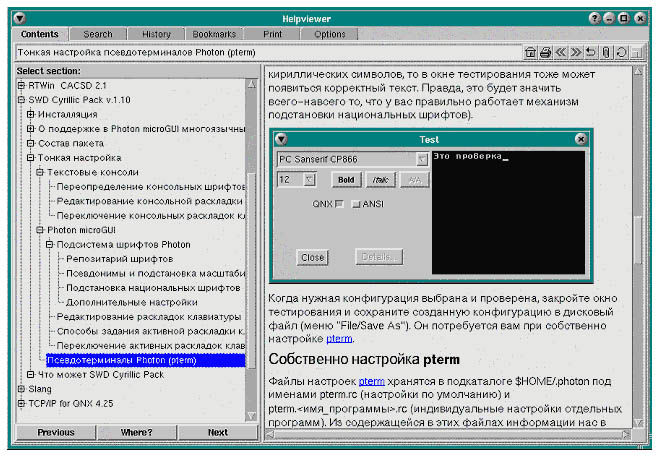
Task: Collapse the SWD Cyrillic Pack v.1.10 node
Action: click(21, 100)
